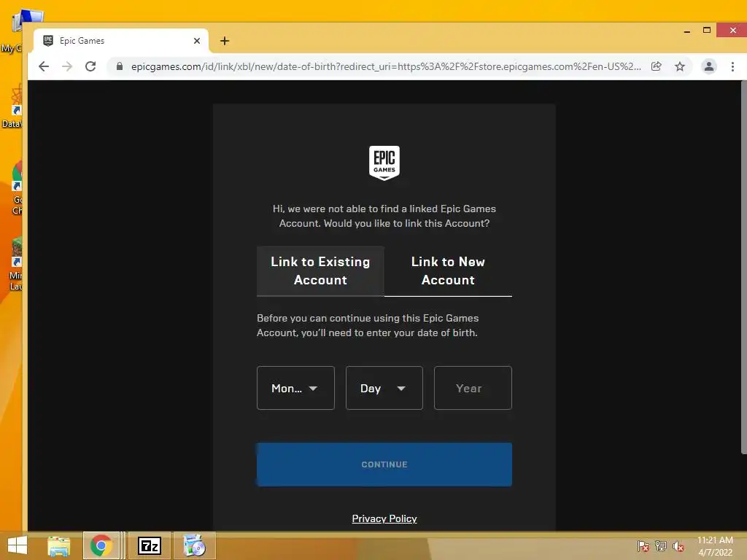The width and height of the screenshot is (747, 560).
Task: Minimize the Chrome window
Action: point(687,31)
